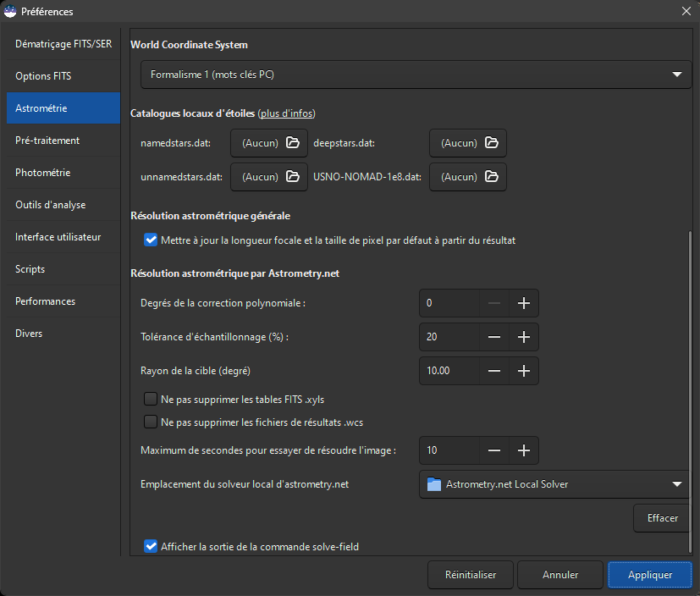
Task: Enable keeping .wcs result files
Action: 152,422
